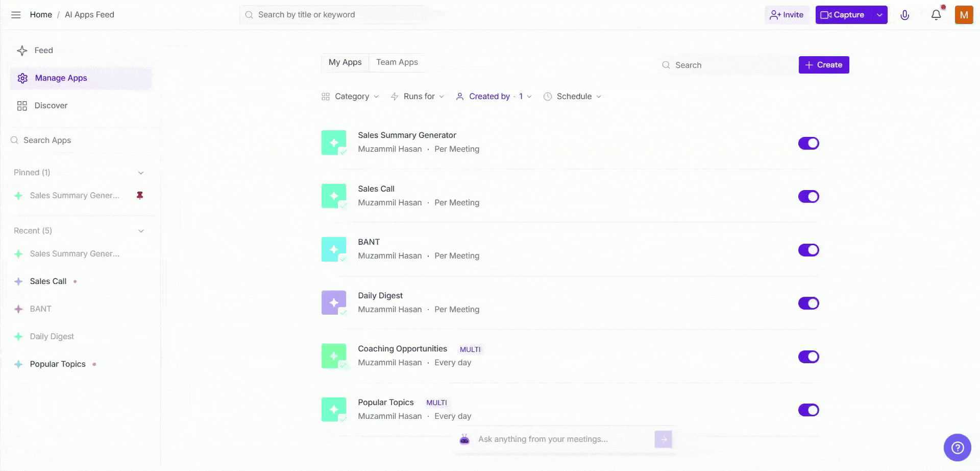Image resolution: width=980 pixels, height=471 pixels.
Task: Open the help question mark bubble
Action: click(958, 447)
